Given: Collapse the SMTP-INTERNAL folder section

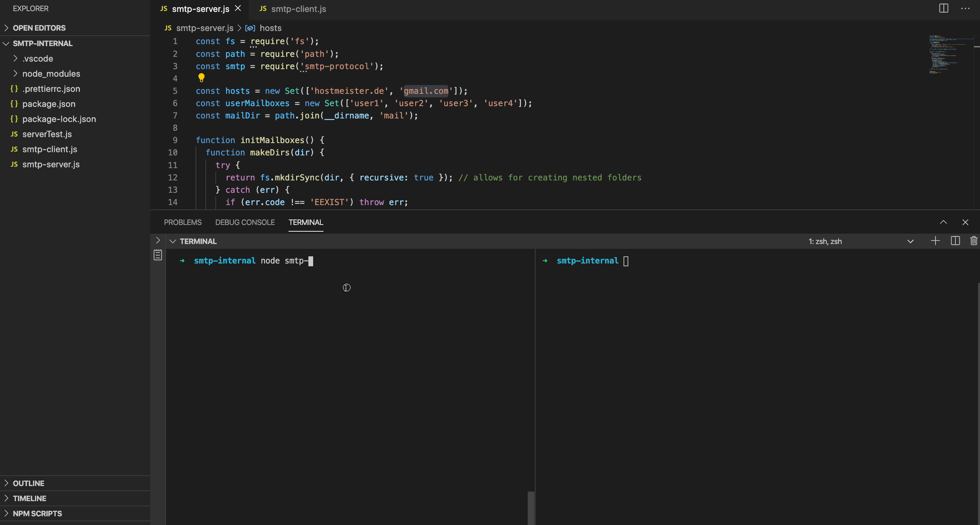Looking at the screenshot, I should click(6, 43).
